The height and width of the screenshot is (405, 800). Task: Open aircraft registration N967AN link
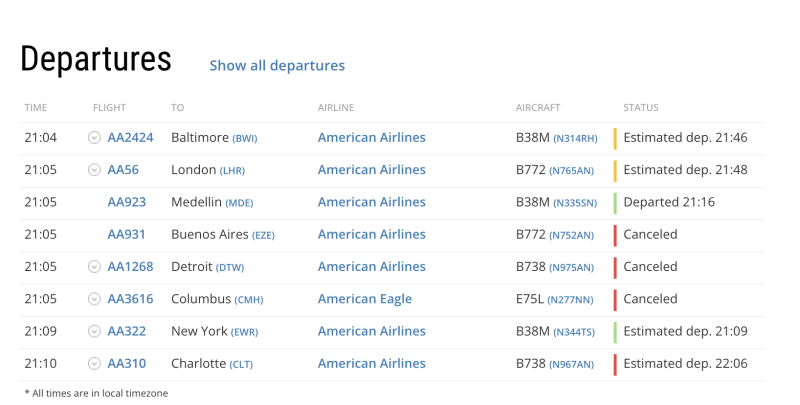572,365
